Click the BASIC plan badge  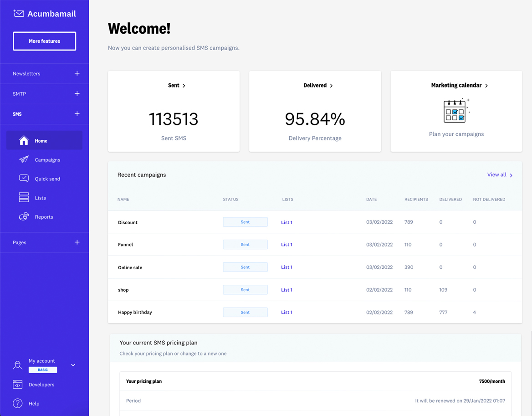(x=43, y=370)
